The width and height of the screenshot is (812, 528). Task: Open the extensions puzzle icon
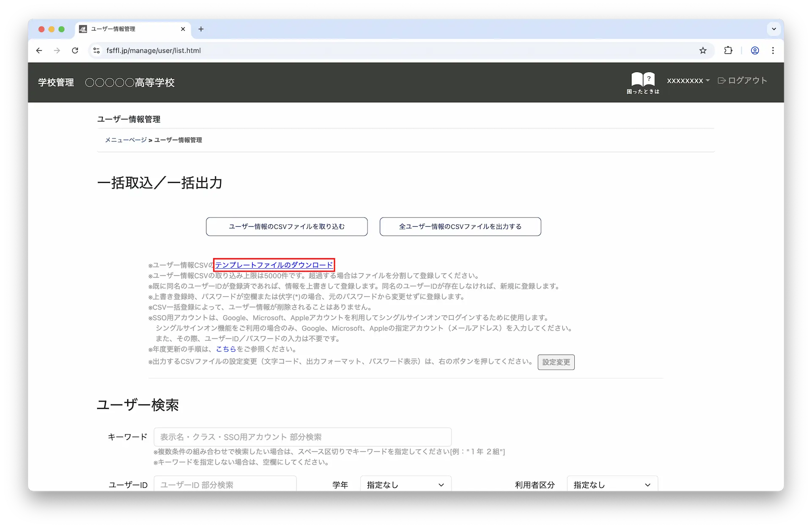(728, 51)
